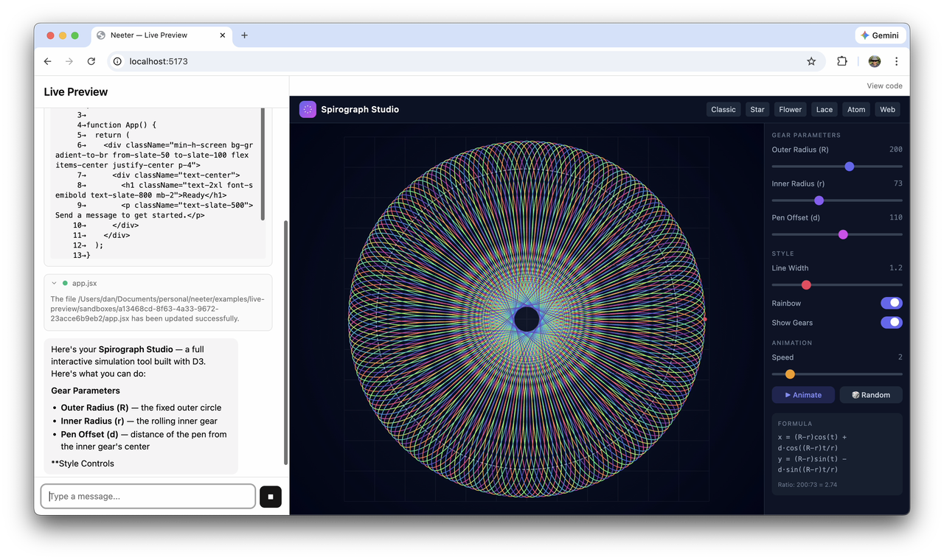Select the Flower preset

790,109
